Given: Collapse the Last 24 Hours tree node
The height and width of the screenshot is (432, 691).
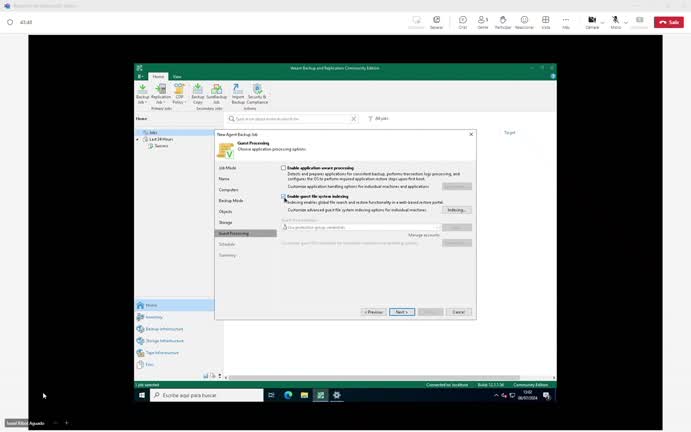Looking at the screenshot, I should [137, 139].
